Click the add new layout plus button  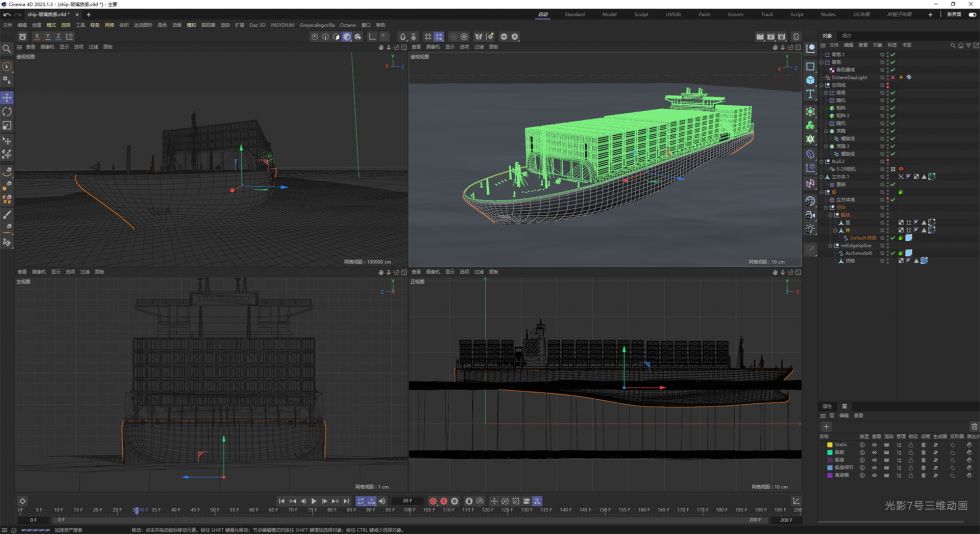tap(930, 15)
